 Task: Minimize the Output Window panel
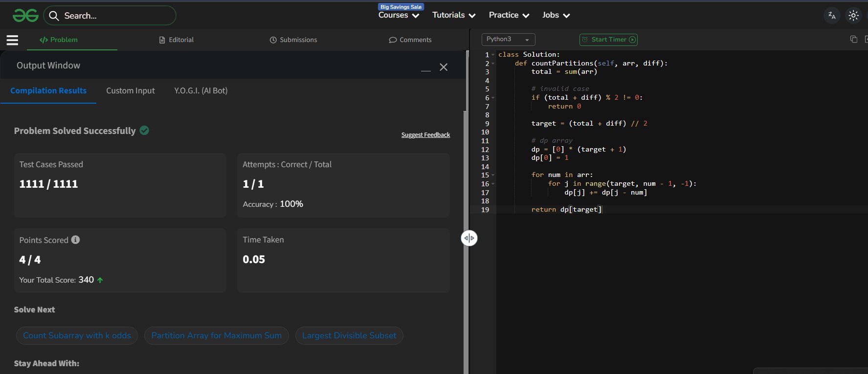(x=426, y=70)
